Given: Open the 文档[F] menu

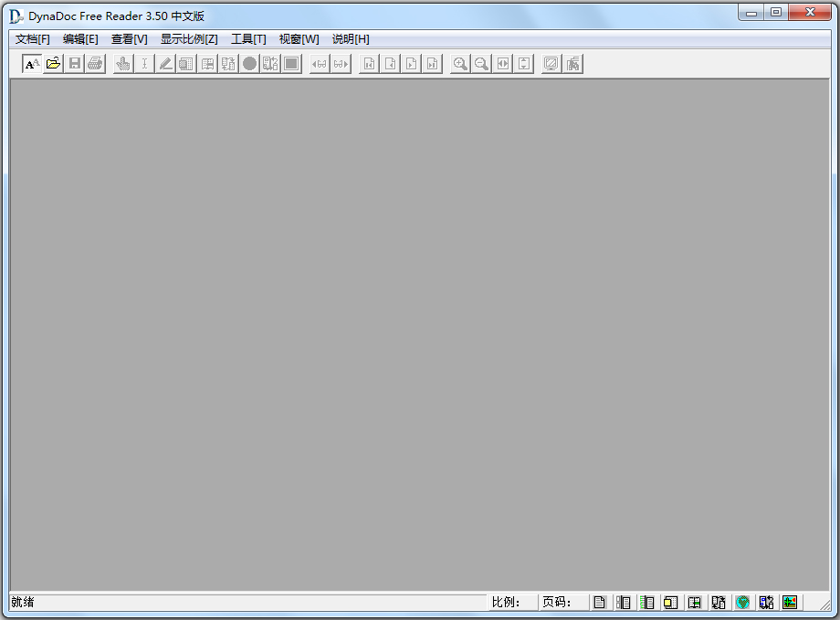Looking at the screenshot, I should [33, 39].
